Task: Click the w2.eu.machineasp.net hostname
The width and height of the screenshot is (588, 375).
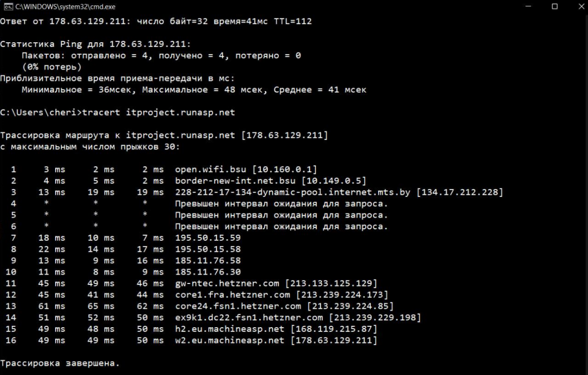Action: click(230, 340)
